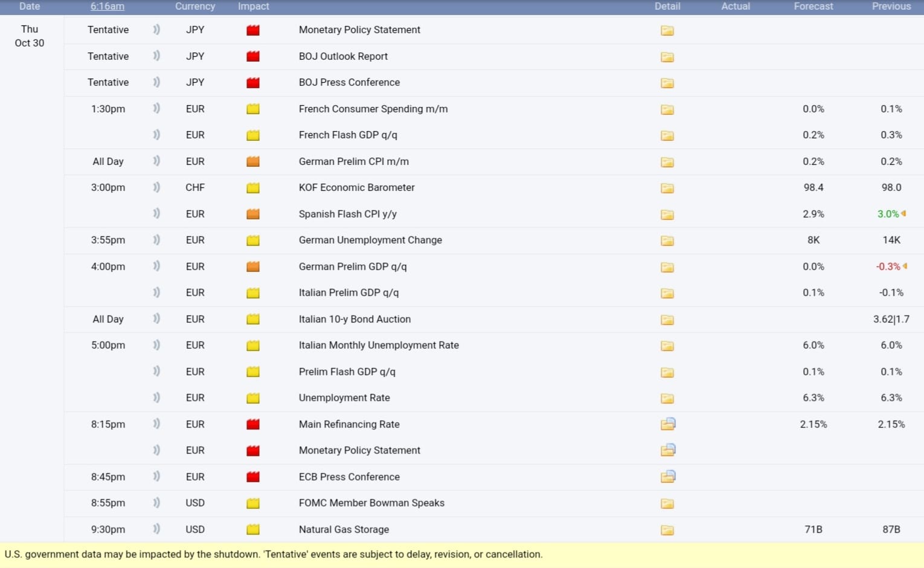924x568 pixels.
Task: Open detail folder for ECB Press Conference
Action: pos(667,477)
